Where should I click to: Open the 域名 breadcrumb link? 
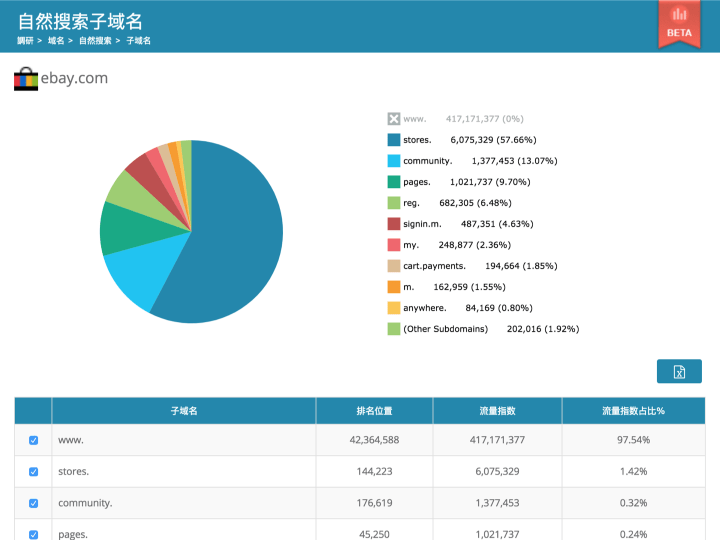(56, 40)
